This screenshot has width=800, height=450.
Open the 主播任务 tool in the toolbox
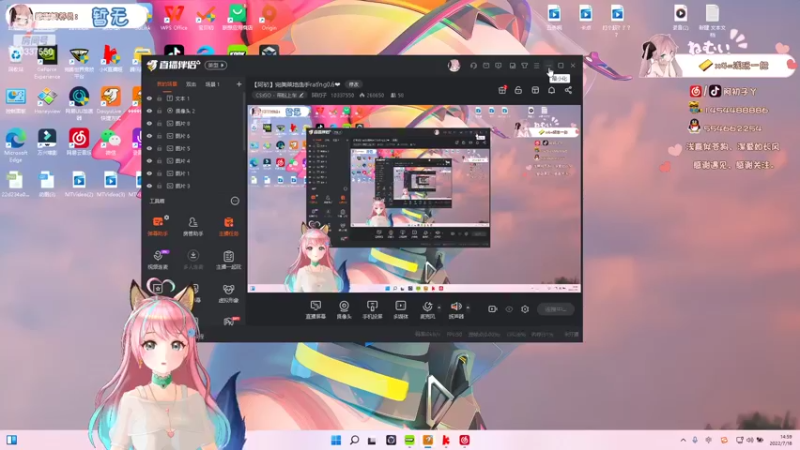click(228, 226)
